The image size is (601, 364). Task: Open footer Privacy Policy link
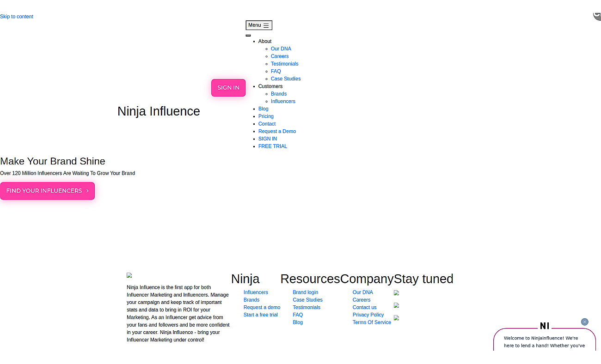[368, 315]
